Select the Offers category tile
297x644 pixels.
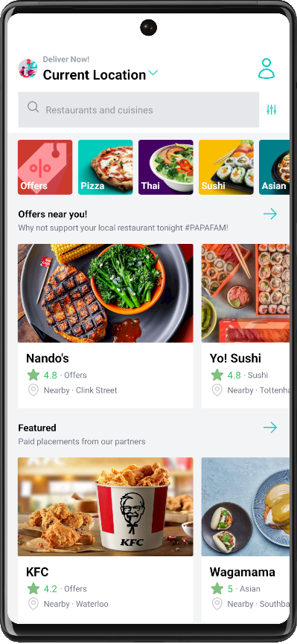click(45, 167)
